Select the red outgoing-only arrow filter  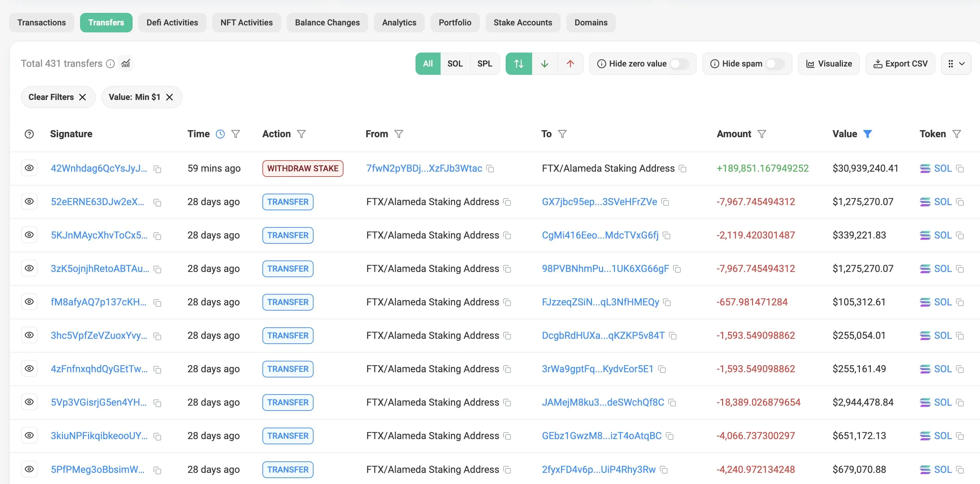coord(570,63)
